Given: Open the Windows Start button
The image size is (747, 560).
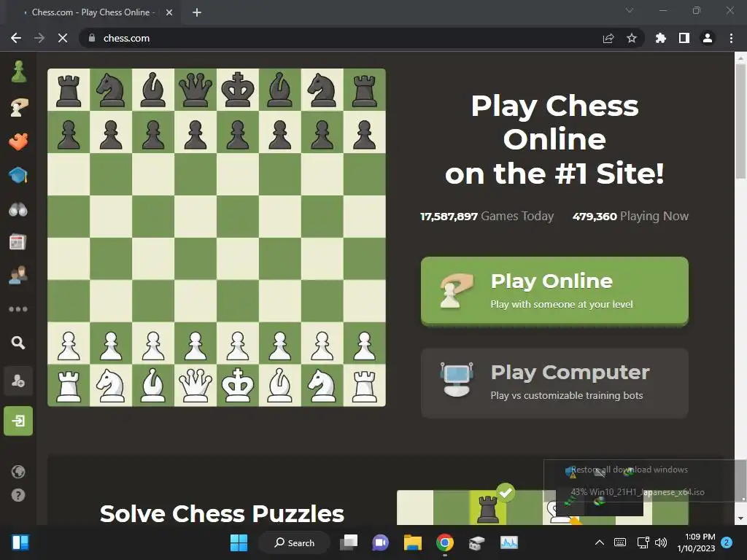Looking at the screenshot, I should pos(239,542).
